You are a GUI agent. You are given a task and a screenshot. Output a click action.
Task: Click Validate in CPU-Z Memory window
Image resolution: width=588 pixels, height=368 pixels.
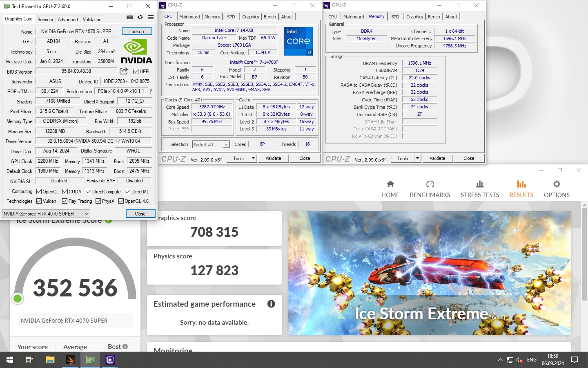point(437,158)
